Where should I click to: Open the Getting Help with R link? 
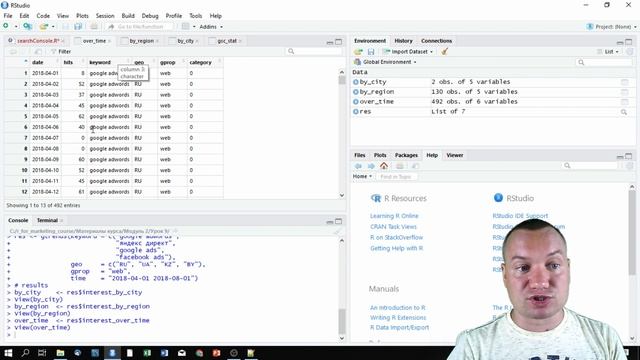[x=396, y=248]
